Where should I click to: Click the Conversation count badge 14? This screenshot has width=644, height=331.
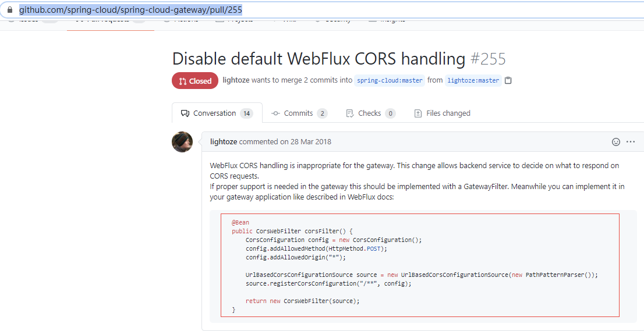pyautogui.click(x=246, y=113)
